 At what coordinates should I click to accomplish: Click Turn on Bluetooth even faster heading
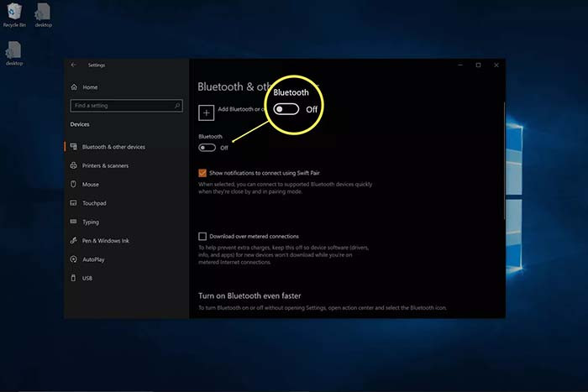coord(249,295)
